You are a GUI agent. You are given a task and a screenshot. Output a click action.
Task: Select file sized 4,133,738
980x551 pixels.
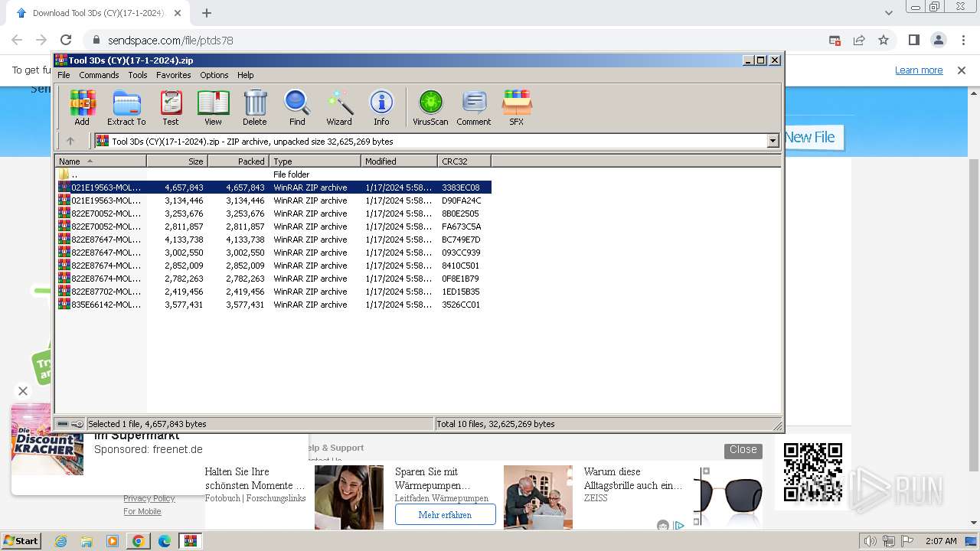(273, 240)
